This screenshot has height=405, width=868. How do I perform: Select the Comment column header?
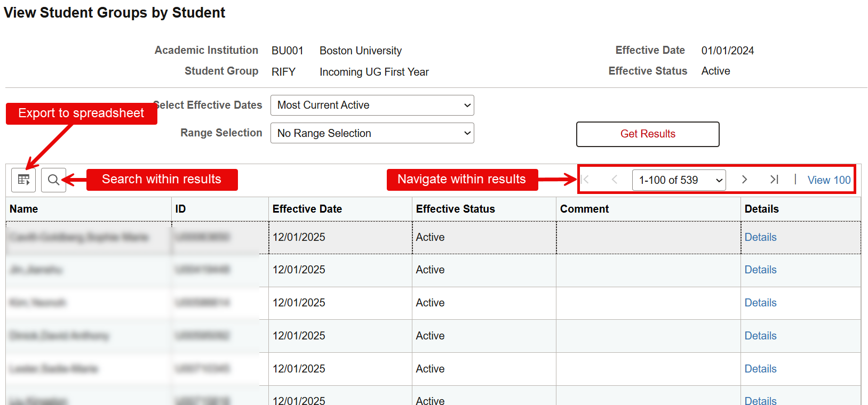[x=584, y=209]
